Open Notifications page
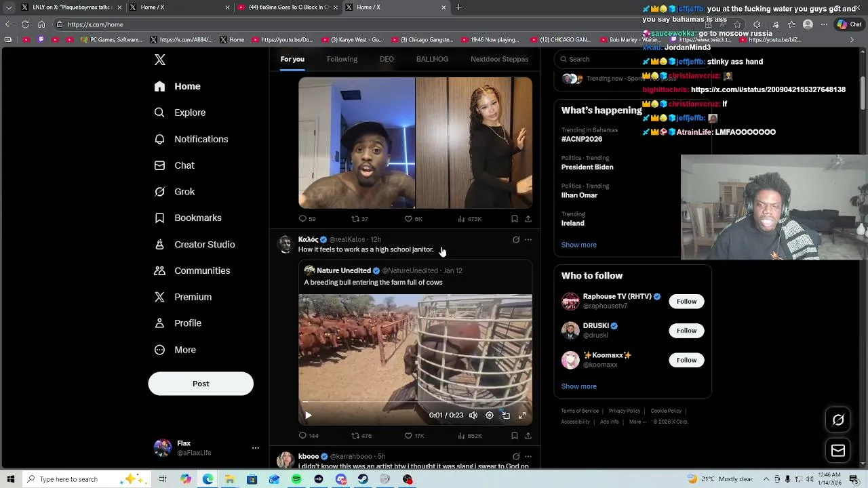The height and width of the screenshot is (488, 868). coord(191,139)
